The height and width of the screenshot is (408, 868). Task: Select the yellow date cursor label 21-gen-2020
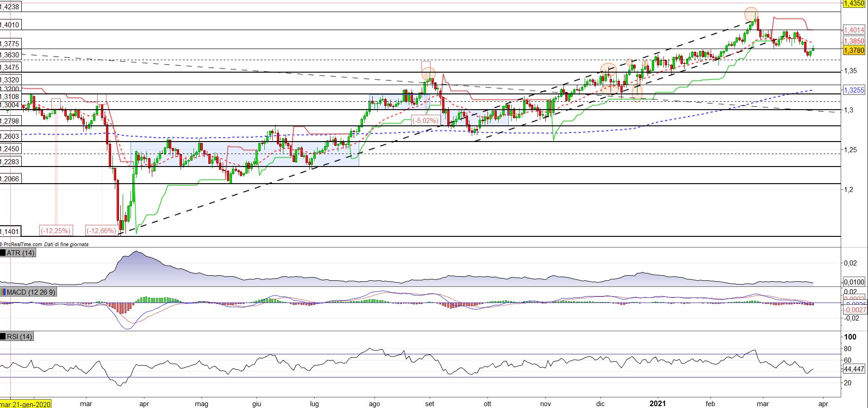point(25,404)
